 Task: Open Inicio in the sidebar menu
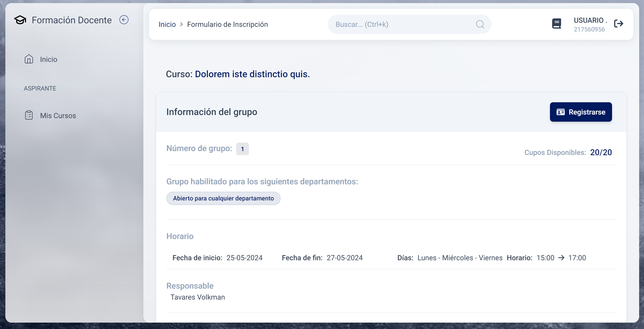click(x=49, y=59)
